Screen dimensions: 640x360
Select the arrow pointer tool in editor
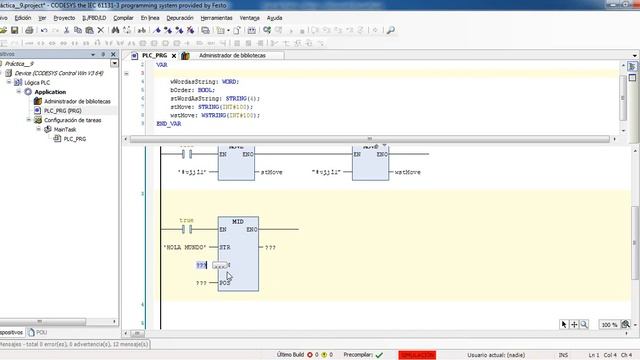pyautogui.click(x=564, y=324)
